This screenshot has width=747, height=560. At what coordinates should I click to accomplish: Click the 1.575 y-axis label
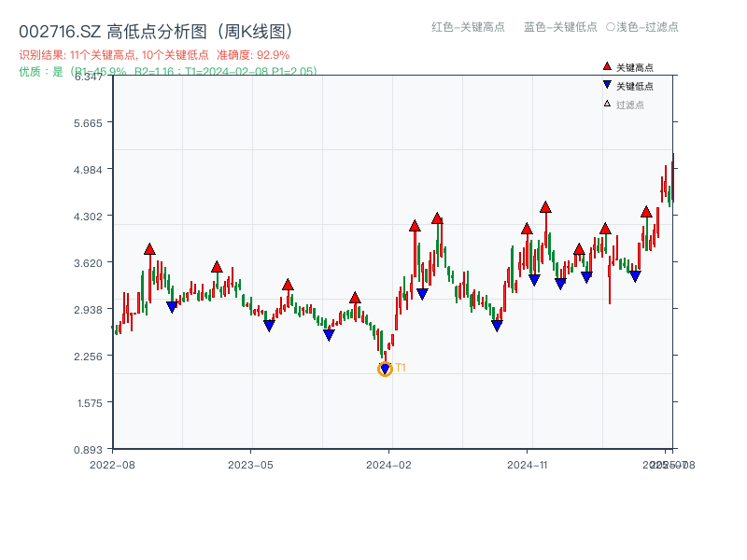click(90, 403)
